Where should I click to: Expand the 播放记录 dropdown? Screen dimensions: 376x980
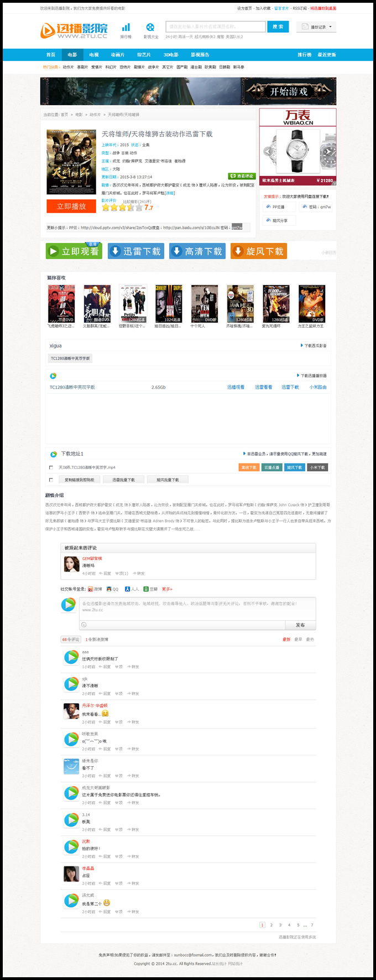point(317,27)
